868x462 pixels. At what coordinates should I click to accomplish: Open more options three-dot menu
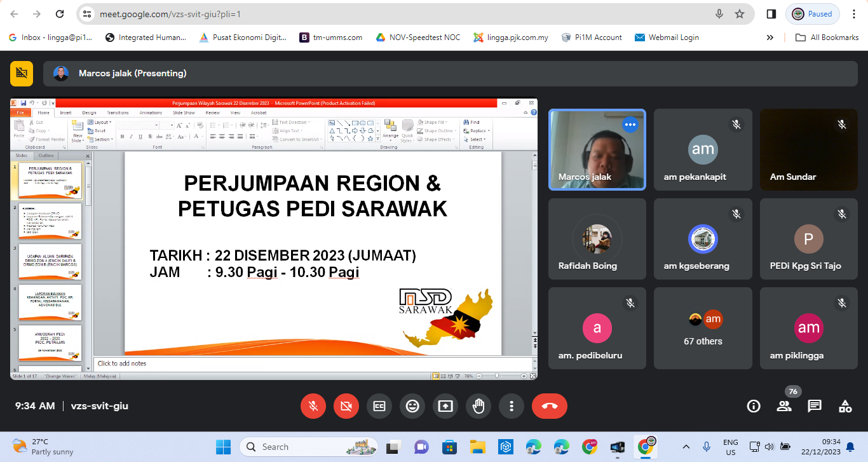pyautogui.click(x=512, y=406)
